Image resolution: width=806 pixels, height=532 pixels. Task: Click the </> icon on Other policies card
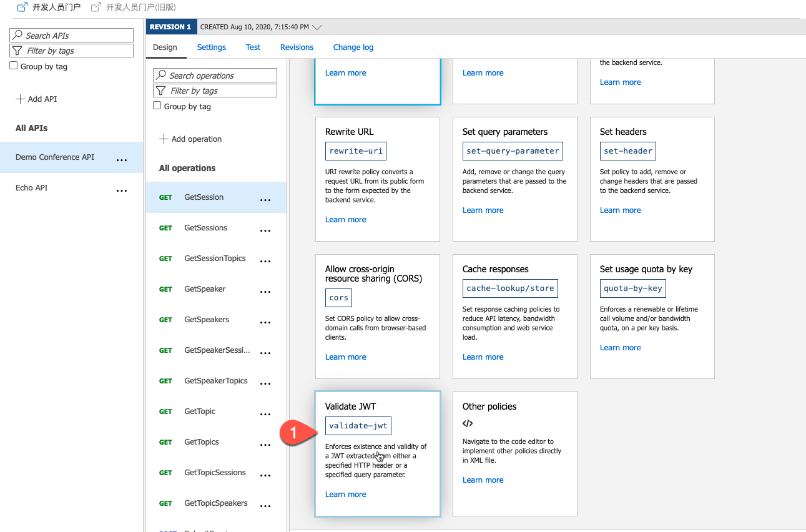pyautogui.click(x=468, y=423)
